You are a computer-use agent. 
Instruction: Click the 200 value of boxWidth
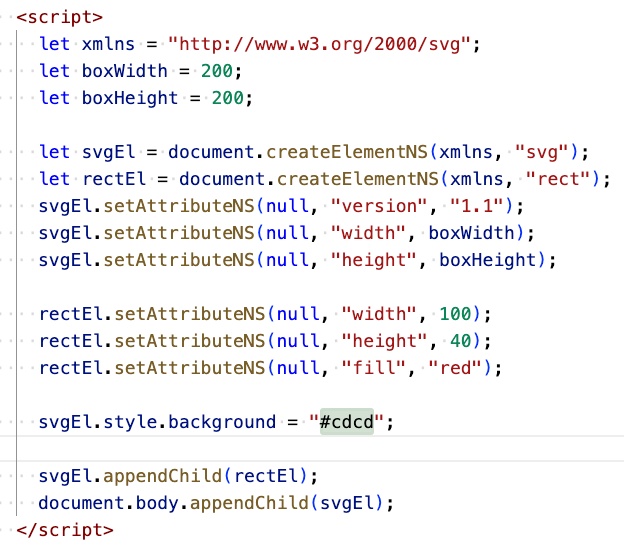tap(217, 71)
